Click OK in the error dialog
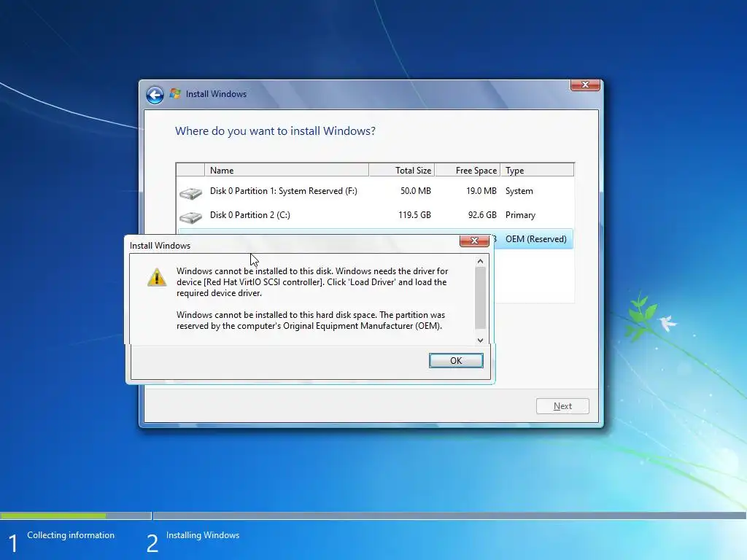The height and width of the screenshot is (560, 747). point(456,360)
